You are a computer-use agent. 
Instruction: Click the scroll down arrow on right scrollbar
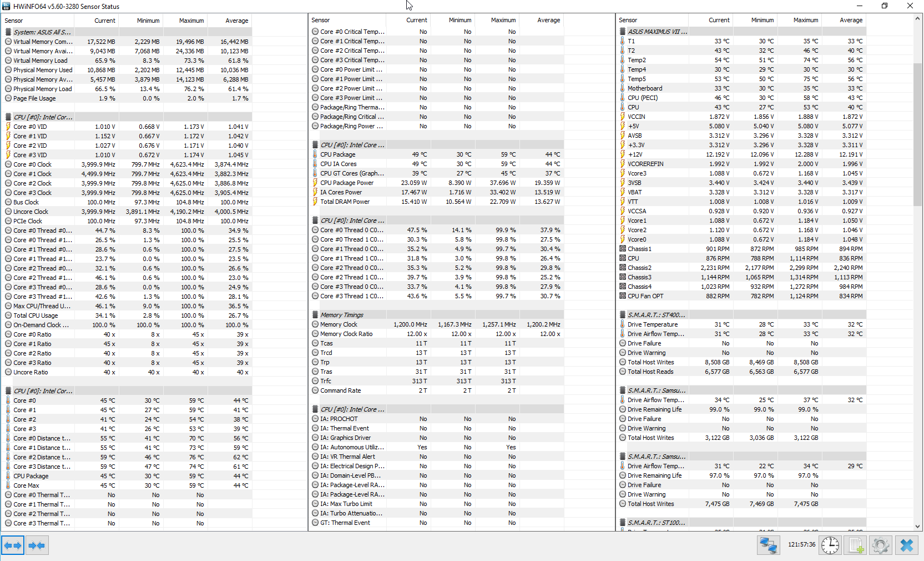tap(917, 526)
